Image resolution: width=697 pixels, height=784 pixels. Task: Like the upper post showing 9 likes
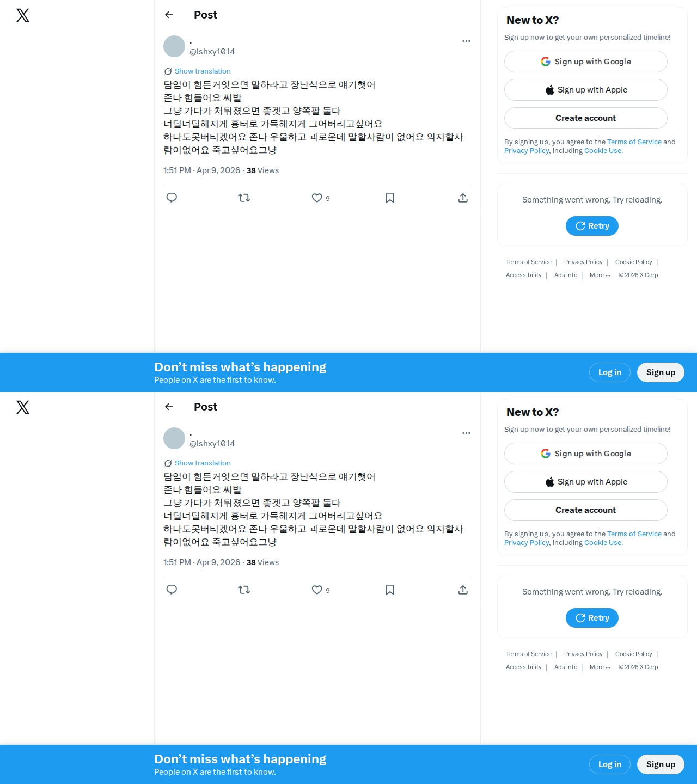317,198
